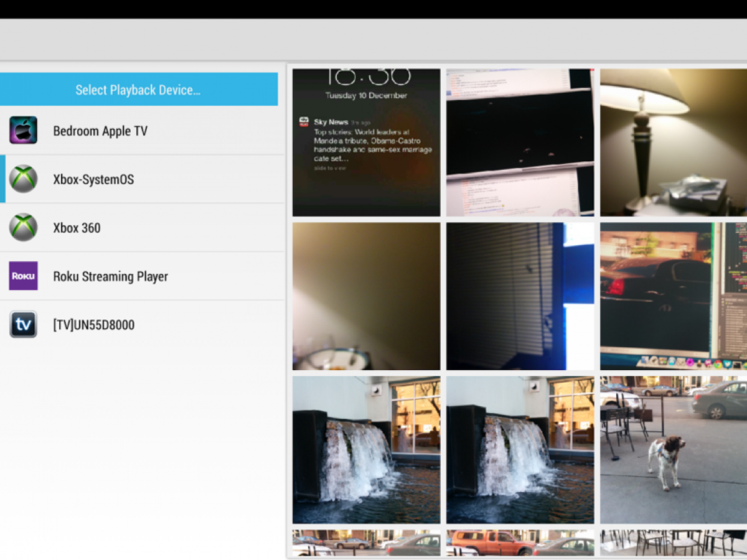The image size is (747, 560).
Task: Select the Roku Streaming Player label
Action: 110,277
